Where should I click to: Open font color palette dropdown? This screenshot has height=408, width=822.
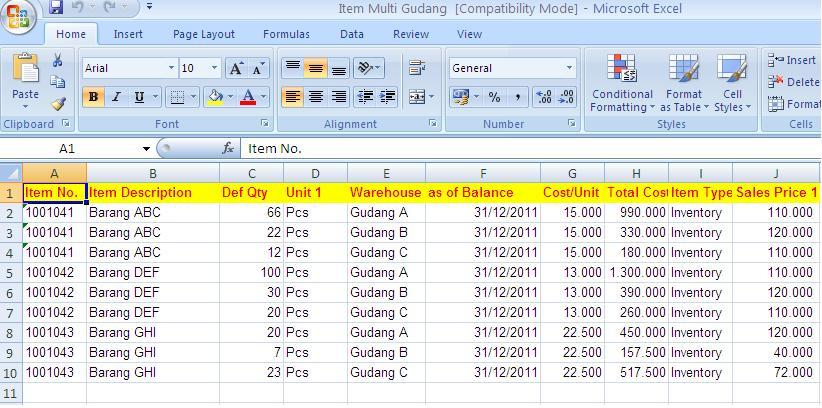(264, 97)
